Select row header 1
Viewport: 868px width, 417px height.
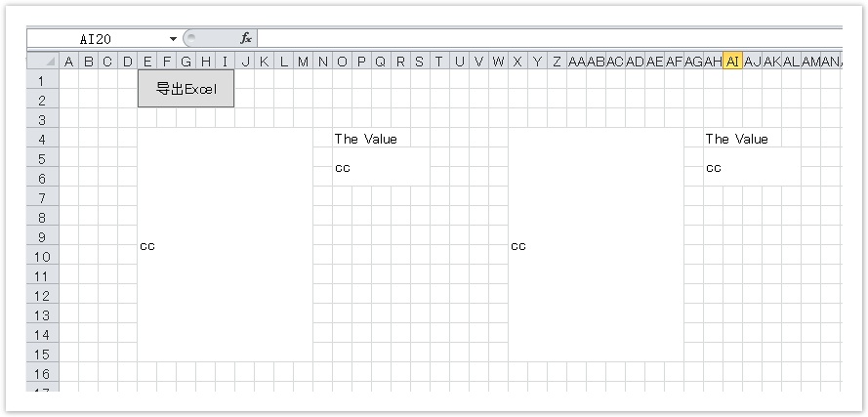pos(42,80)
